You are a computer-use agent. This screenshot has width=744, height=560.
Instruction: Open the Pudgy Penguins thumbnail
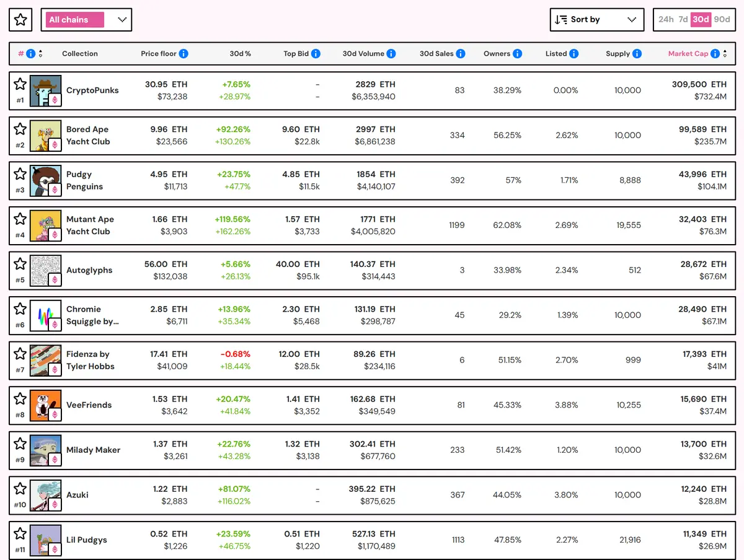coord(45,180)
